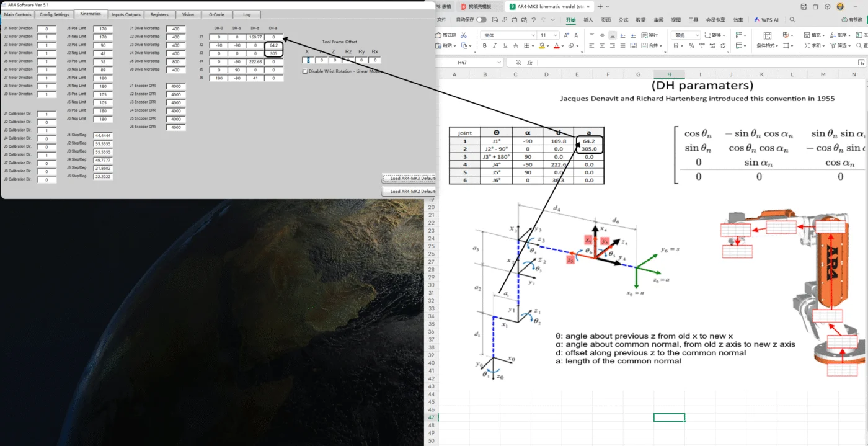868x446 pixels.
Task: Click the search magnifier in WPS menu bar
Action: (792, 20)
